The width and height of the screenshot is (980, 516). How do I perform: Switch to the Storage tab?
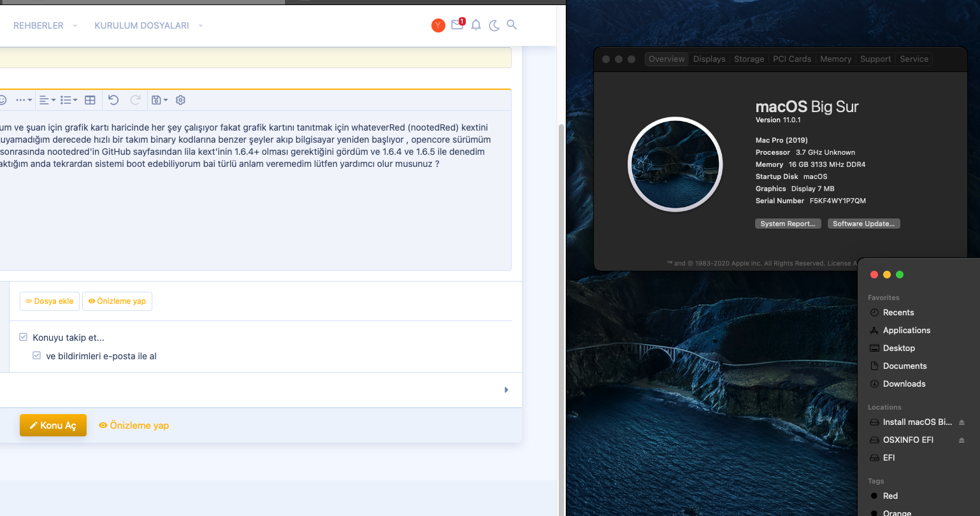click(x=749, y=59)
